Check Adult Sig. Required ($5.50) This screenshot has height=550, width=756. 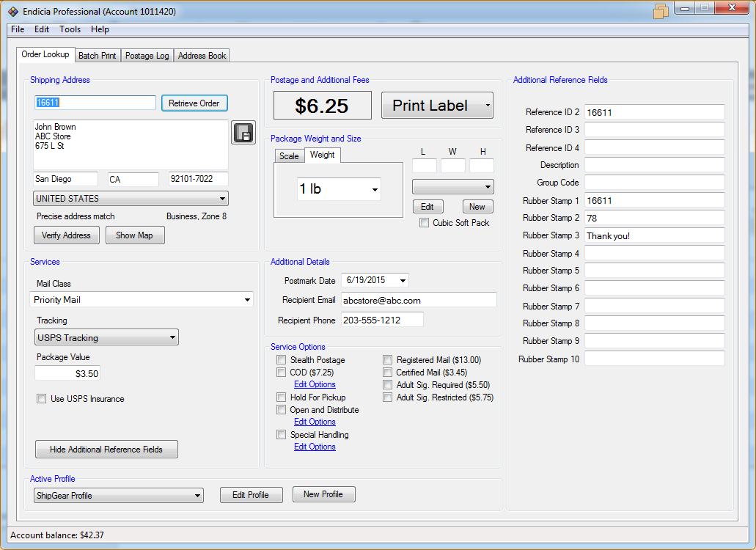tap(387, 385)
